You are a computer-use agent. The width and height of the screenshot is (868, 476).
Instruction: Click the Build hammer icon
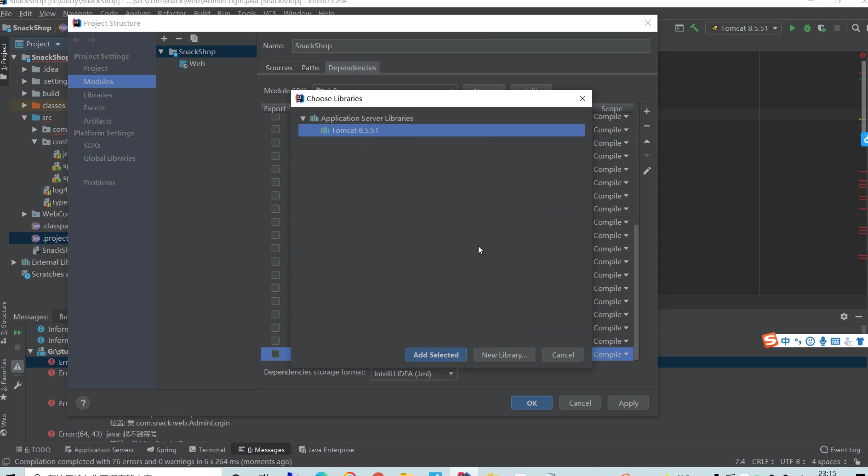pos(694,28)
